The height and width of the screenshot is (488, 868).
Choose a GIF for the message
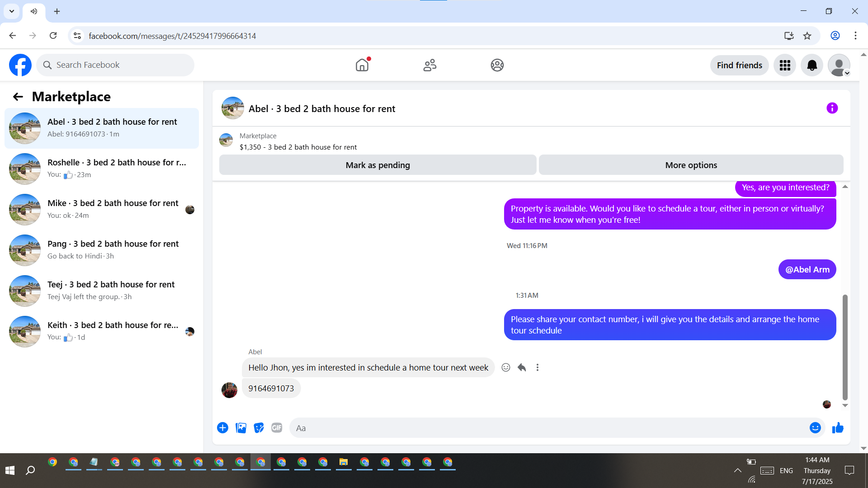coord(277,428)
